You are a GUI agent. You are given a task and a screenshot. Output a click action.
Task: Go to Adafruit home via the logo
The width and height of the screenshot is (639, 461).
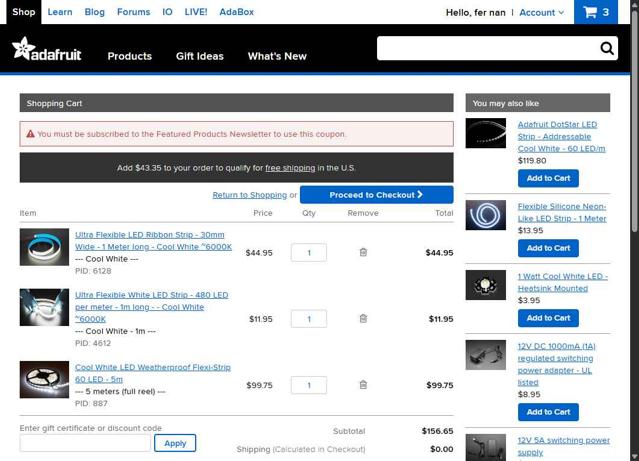(x=46, y=49)
